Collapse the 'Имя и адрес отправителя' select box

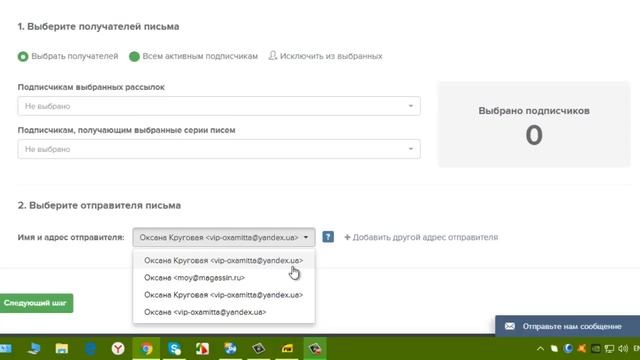224,237
